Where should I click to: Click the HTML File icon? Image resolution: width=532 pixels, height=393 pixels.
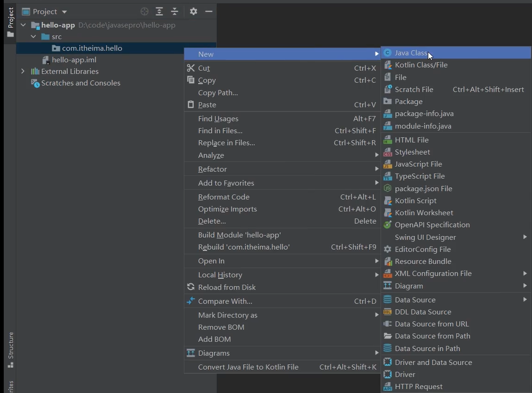387,140
